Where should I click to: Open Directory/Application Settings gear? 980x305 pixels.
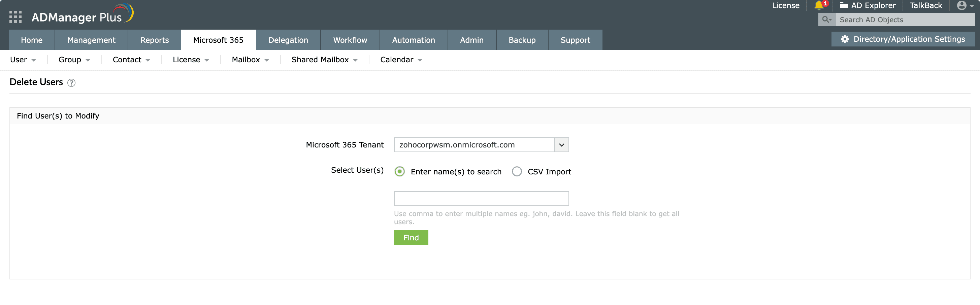tap(845, 39)
